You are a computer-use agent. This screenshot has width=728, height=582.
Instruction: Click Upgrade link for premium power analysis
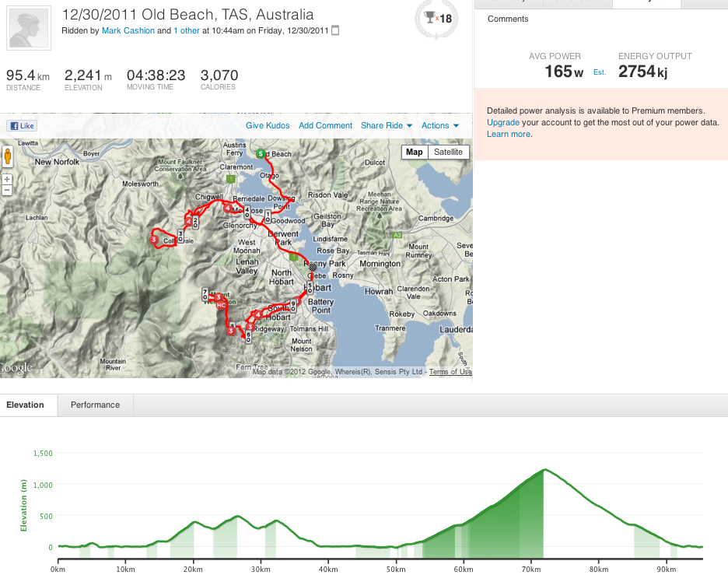point(503,123)
